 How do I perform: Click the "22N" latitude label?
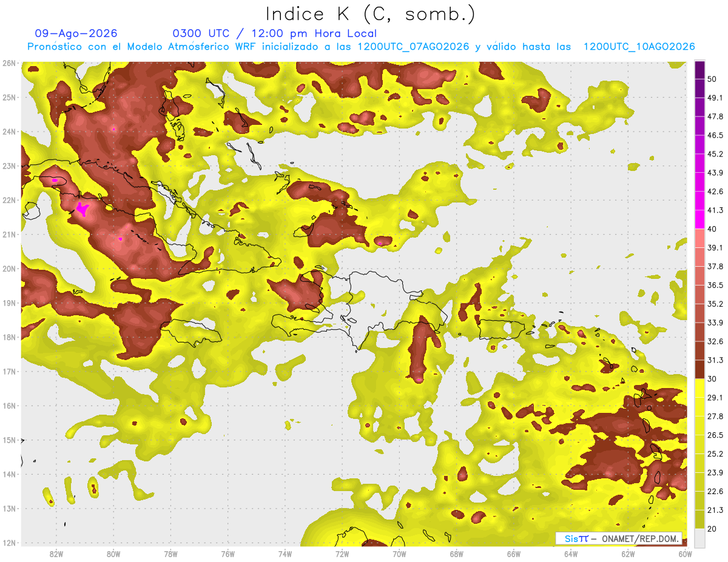click(x=9, y=200)
